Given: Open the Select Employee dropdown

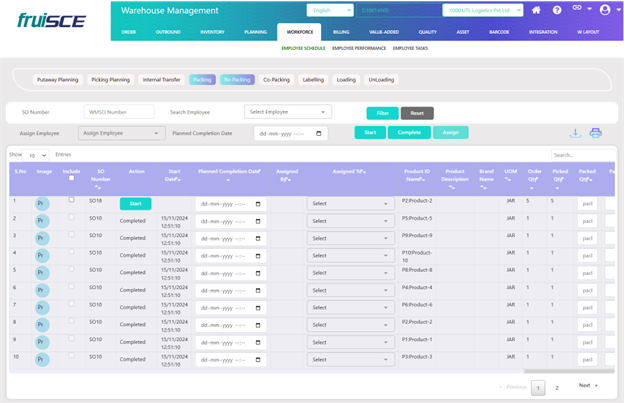Looking at the screenshot, I should (x=288, y=112).
